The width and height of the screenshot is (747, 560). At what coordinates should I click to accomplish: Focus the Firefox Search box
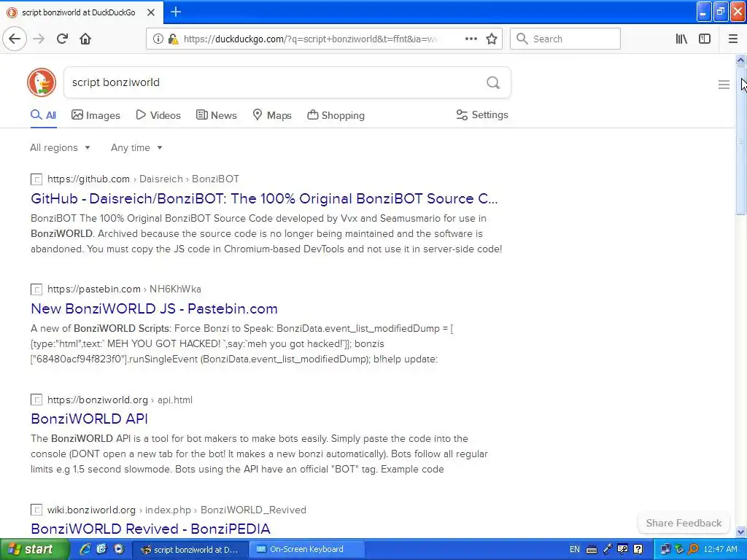click(565, 39)
